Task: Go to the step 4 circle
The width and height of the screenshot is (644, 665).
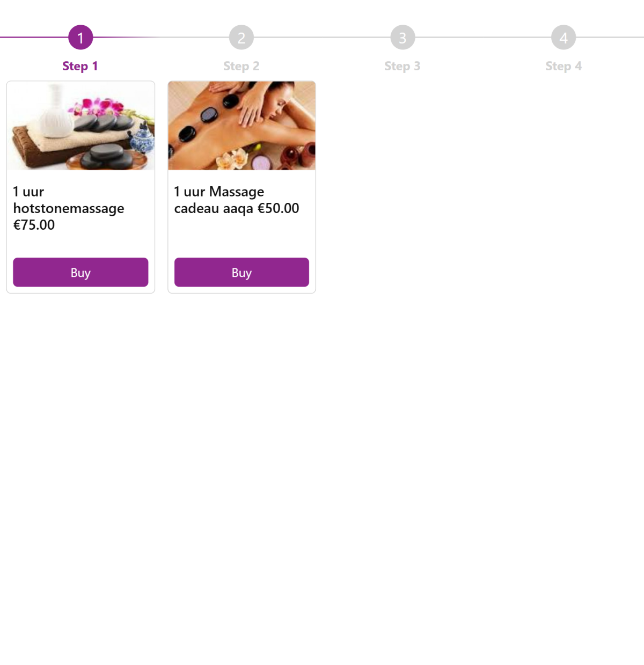Action: coord(563,38)
